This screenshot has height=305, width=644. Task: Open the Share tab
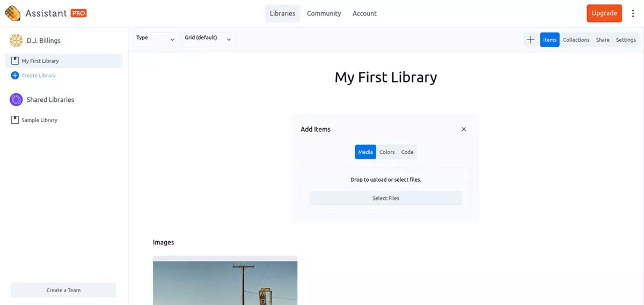pos(603,40)
